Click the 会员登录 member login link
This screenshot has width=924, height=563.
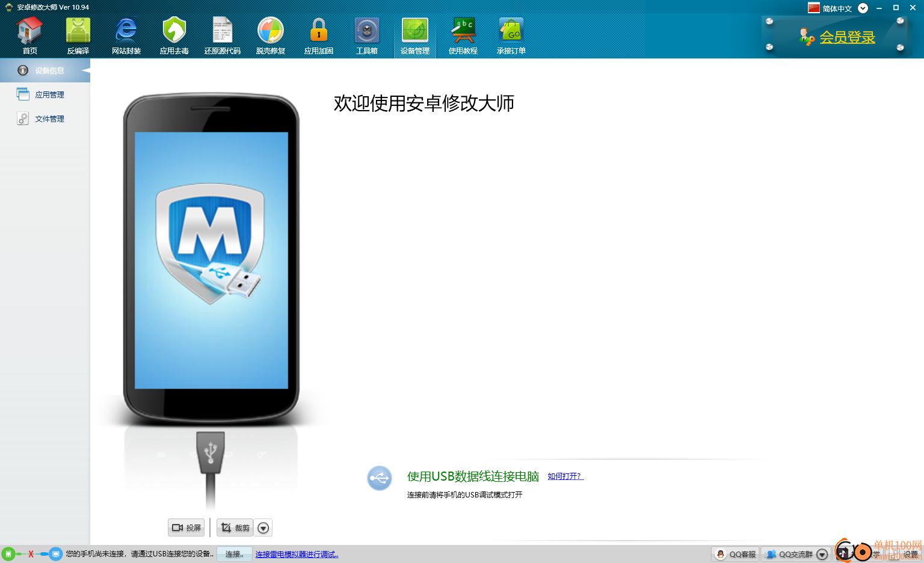coord(847,37)
